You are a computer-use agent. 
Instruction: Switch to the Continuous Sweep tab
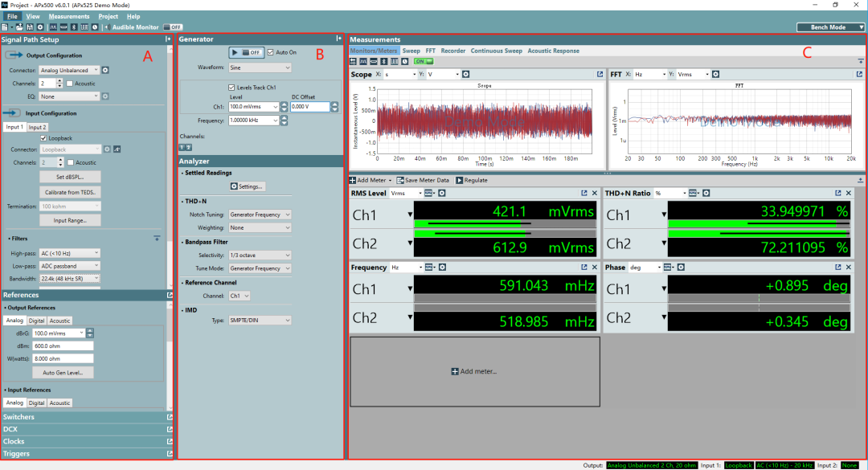click(x=497, y=49)
